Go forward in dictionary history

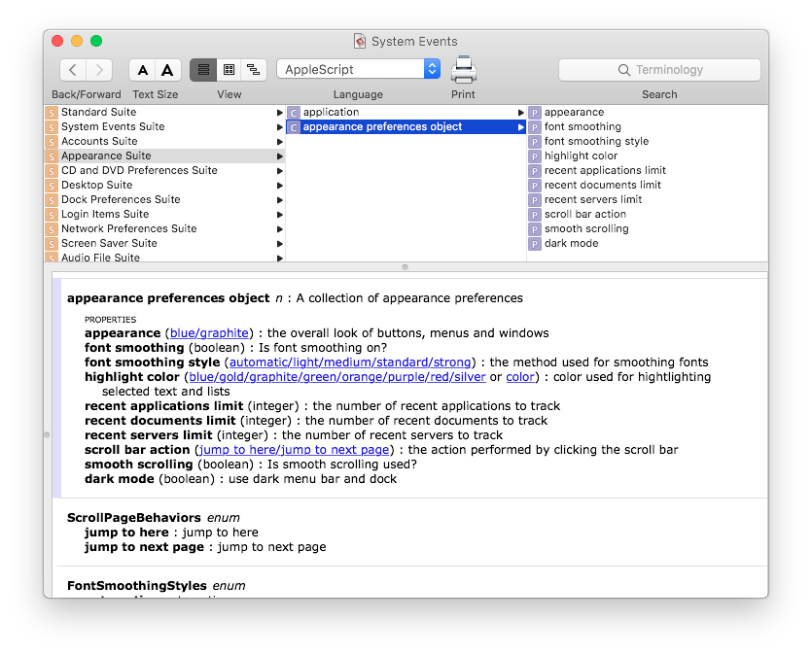pos(99,70)
